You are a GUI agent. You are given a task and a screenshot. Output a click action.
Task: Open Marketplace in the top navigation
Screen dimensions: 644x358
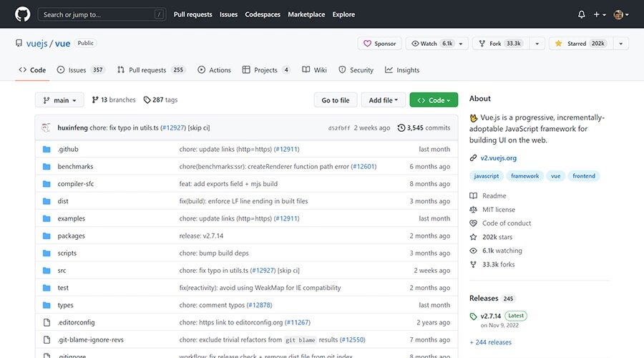pos(306,14)
